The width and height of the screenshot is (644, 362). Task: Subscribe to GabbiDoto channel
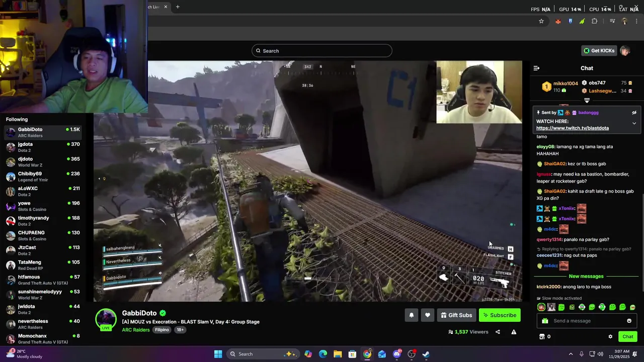[500, 315]
